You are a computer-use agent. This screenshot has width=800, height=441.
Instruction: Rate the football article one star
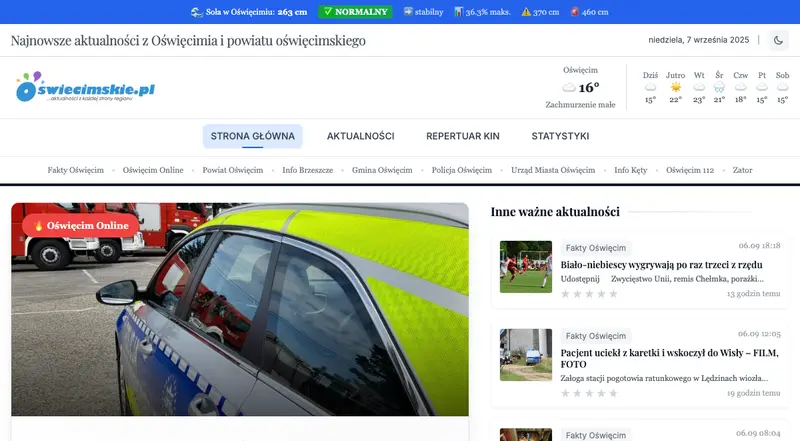pyautogui.click(x=565, y=294)
